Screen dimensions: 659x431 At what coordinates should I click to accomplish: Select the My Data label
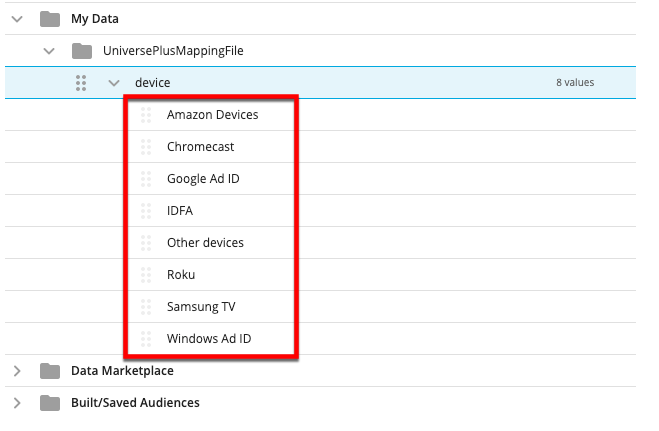pos(95,19)
